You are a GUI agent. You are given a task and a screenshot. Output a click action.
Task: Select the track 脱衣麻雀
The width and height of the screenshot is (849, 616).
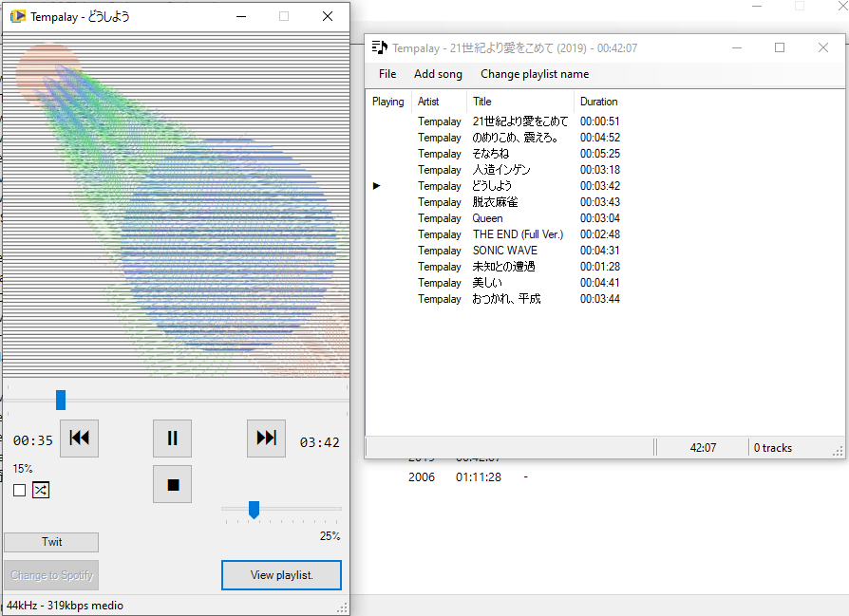pos(495,202)
